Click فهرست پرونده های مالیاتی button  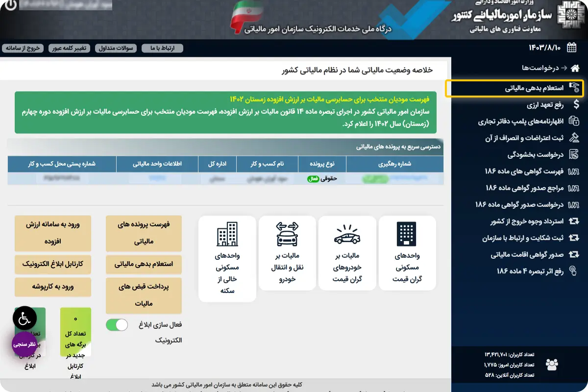[144, 233]
